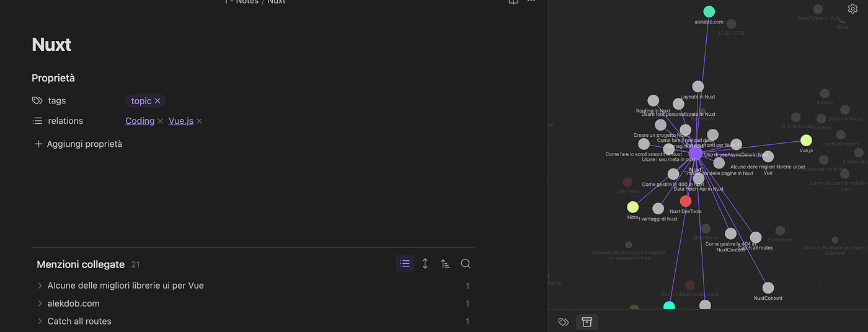
Task: Click the dimmed Vite Press graph node
Action: (628, 182)
